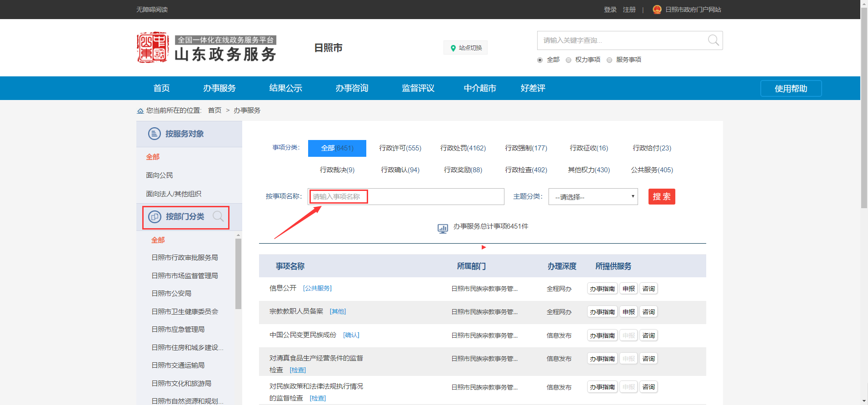Click the 按服务对象 list icon
This screenshot has height=405, width=868.
155,134
